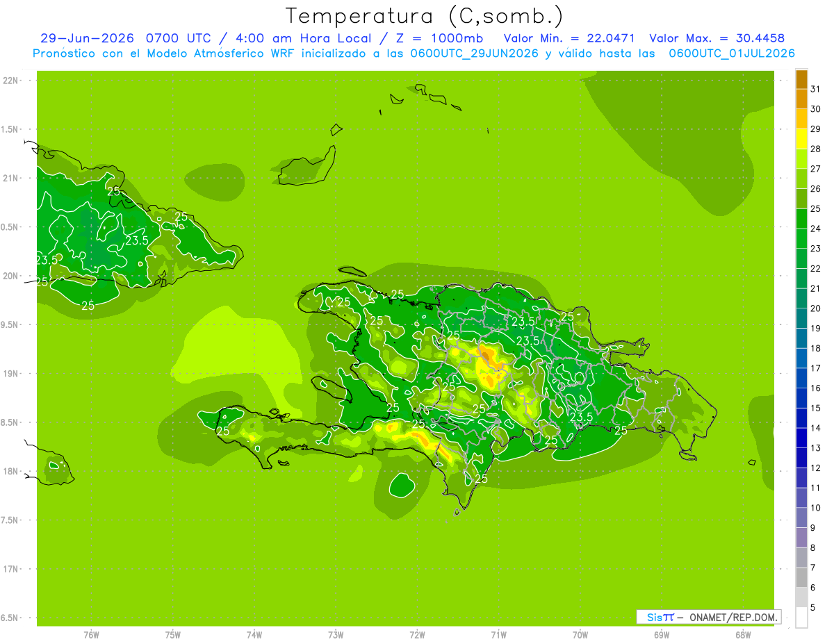Click the 20N latitude axis label
Viewport: 834px width, 644px height.
coord(10,276)
